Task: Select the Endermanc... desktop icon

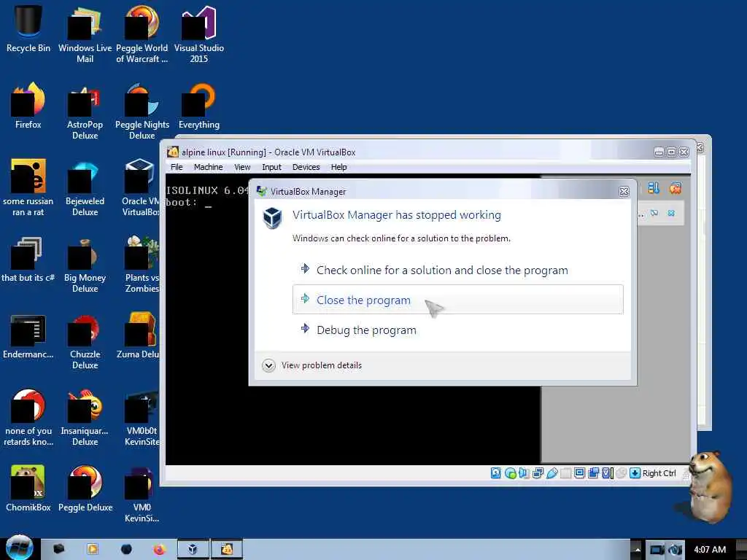Action: point(28,335)
